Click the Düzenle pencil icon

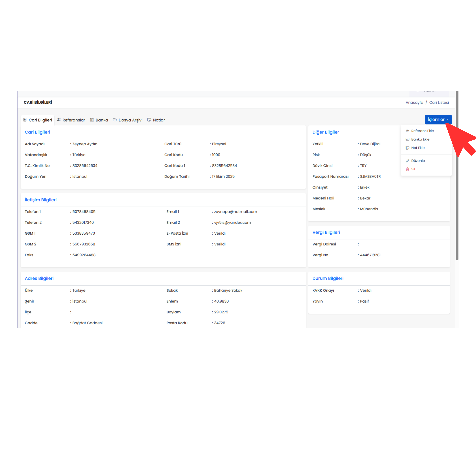click(x=407, y=161)
